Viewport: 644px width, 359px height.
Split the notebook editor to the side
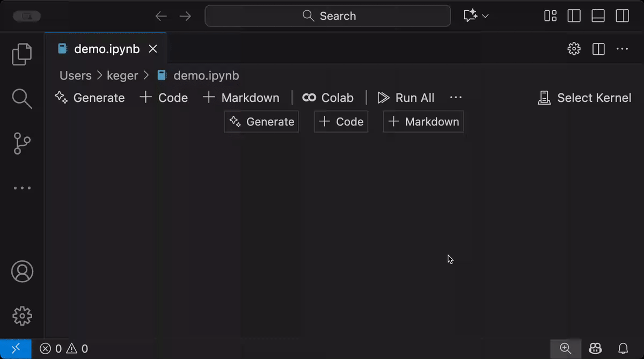point(598,49)
